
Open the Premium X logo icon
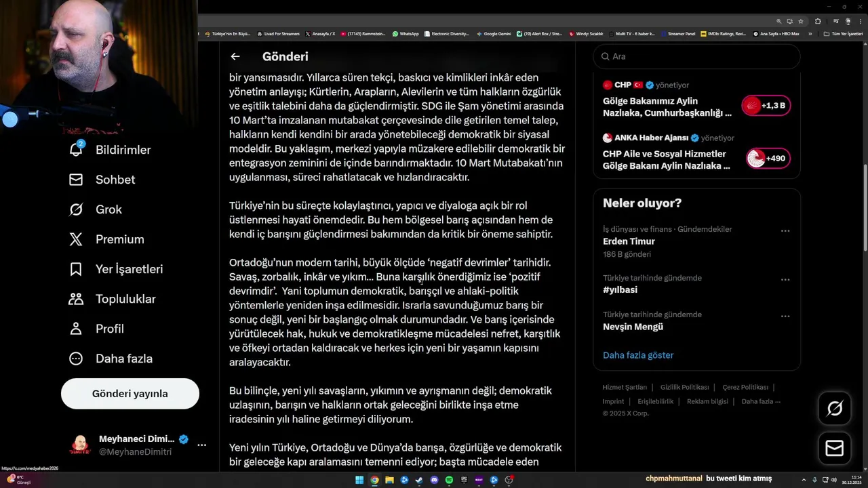tap(76, 239)
